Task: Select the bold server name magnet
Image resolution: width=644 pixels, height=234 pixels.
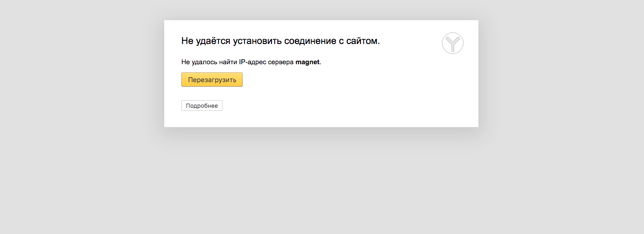Action: coord(307,62)
